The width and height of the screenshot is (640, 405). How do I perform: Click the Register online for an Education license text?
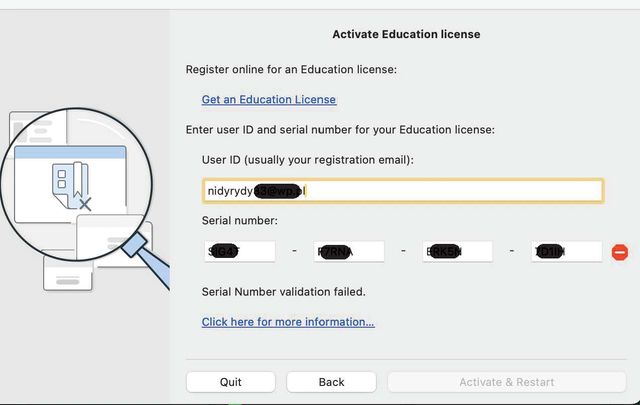[291, 69]
